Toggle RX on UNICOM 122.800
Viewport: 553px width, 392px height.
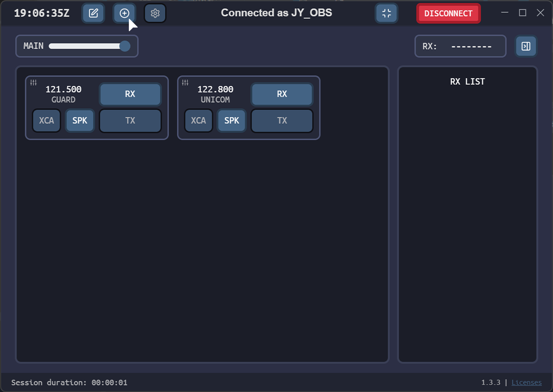[x=282, y=94]
